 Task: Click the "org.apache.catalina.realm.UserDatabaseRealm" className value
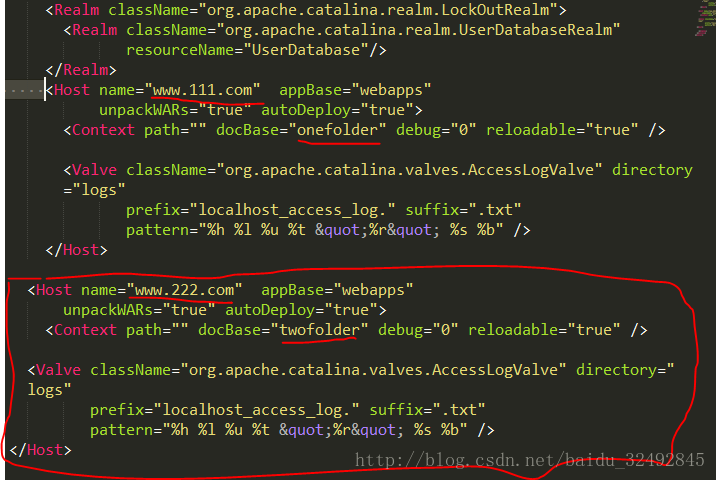tap(418, 30)
